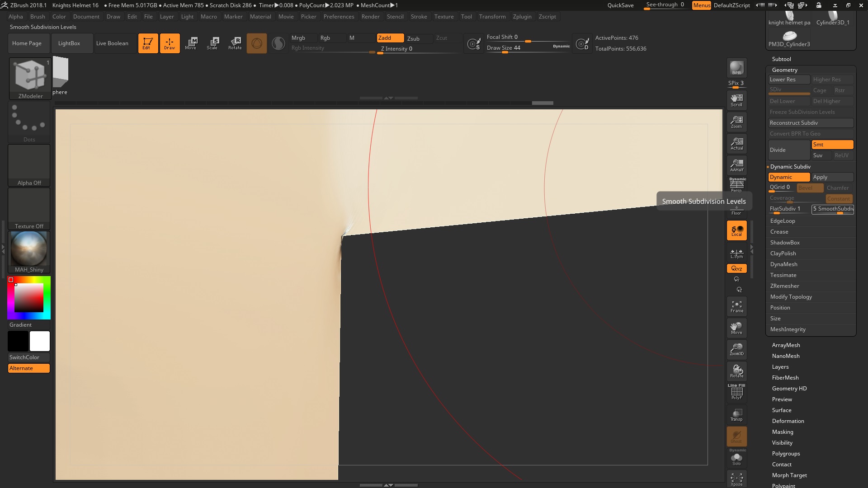This screenshot has width=868, height=488.
Task: Click the Scroll canvas icon
Action: click(x=736, y=100)
